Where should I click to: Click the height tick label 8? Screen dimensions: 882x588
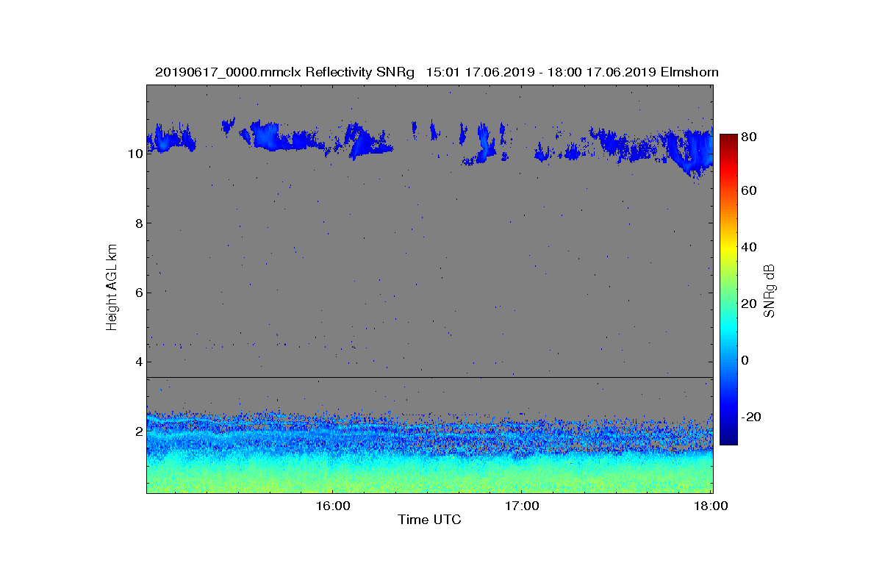pyautogui.click(x=138, y=223)
